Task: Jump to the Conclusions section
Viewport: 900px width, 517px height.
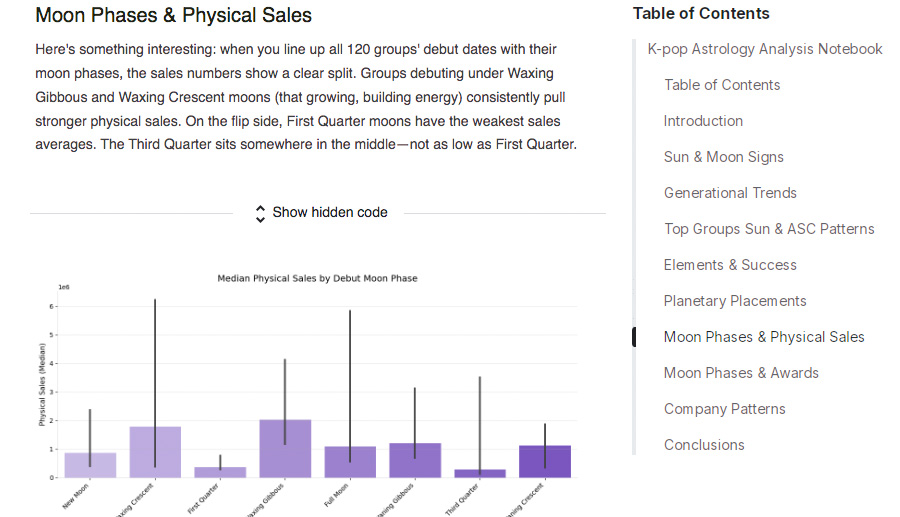Action: (704, 445)
